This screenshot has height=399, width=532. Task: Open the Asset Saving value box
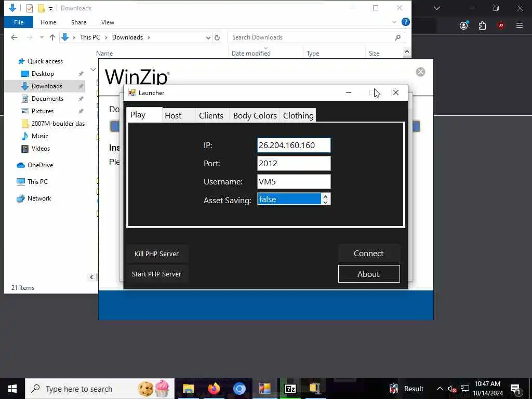pos(289,199)
